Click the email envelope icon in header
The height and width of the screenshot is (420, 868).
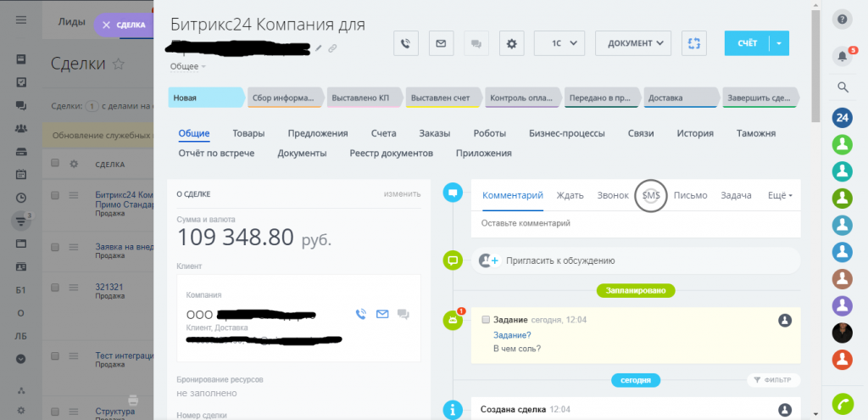[441, 43]
